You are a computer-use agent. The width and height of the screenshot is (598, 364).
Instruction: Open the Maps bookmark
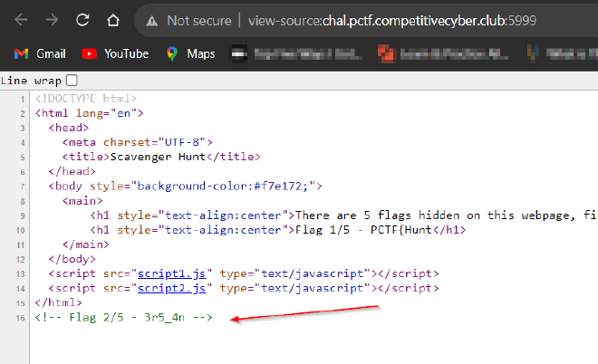click(190, 53)
